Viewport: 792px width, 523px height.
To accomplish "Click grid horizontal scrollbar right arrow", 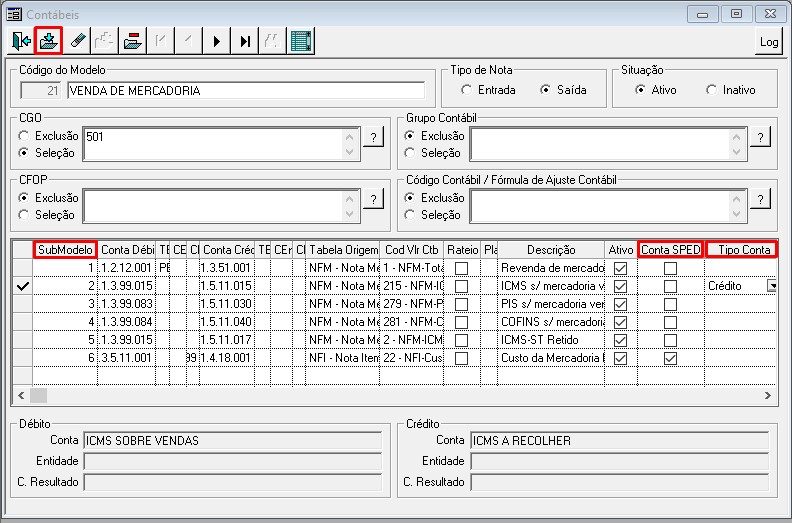I will click(x=768, y=396).
